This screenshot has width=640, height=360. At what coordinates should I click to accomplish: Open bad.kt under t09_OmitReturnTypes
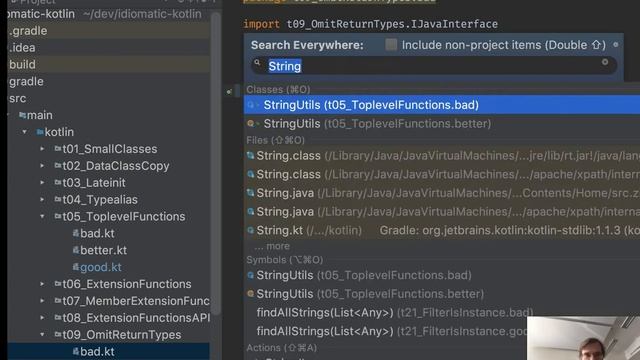[97, 351]
